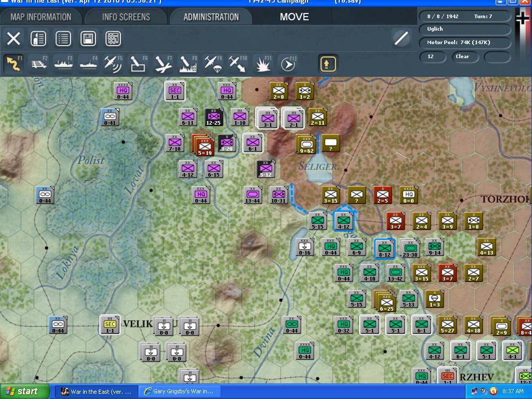Select the purple unit 10-31
The image size is (532, 399).
pyautogui.click(x=278, y=195)
